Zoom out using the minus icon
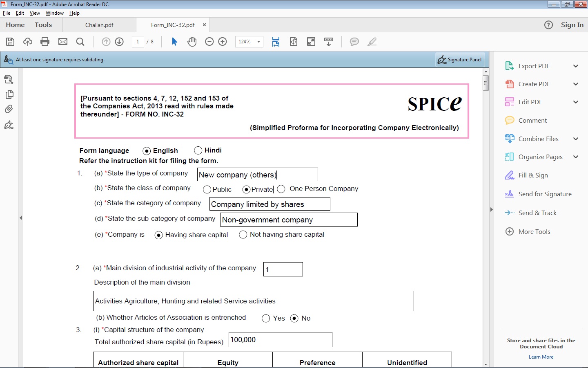This screenshot has height=368, width=588. pyautogui.click(x=209, y=41)
